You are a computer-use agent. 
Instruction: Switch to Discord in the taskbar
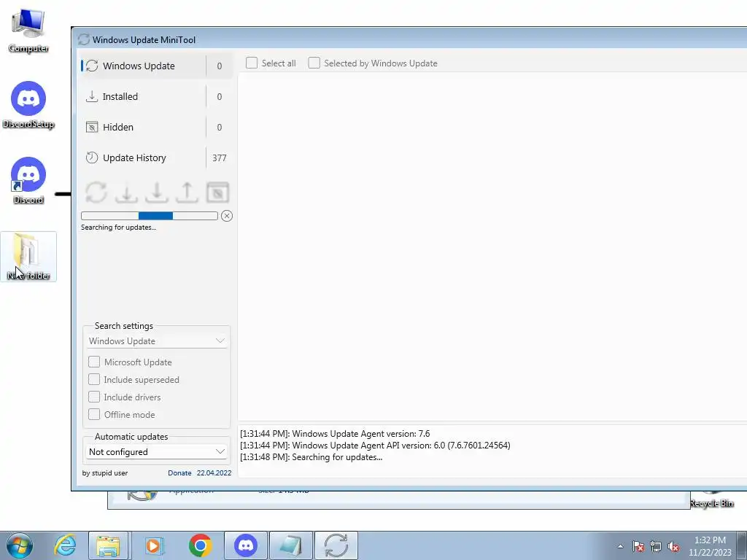coord(246,545)
